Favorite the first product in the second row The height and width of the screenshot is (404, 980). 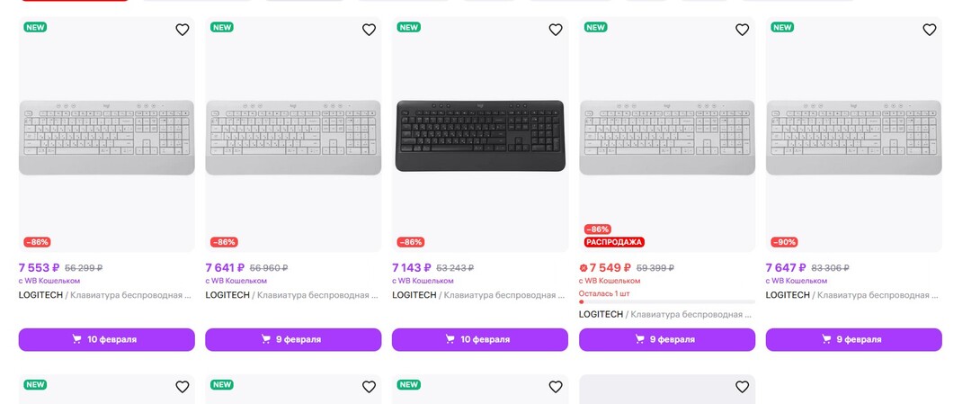182,387
